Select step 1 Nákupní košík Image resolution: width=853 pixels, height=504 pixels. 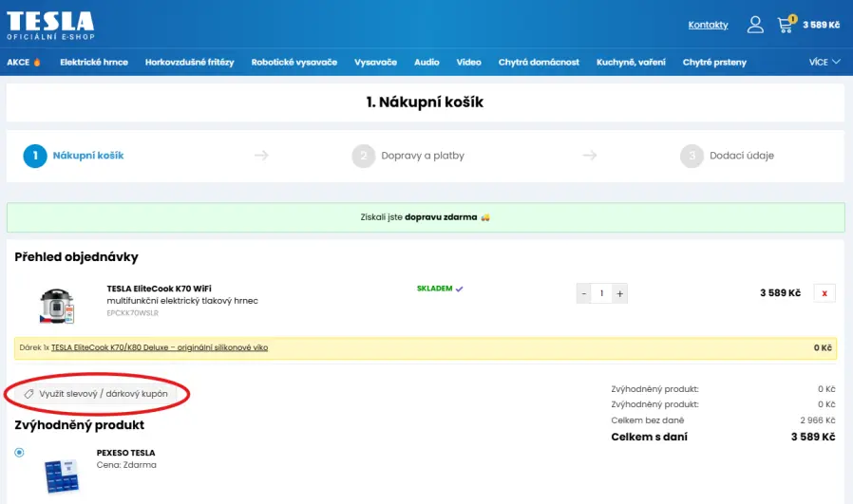73,156
